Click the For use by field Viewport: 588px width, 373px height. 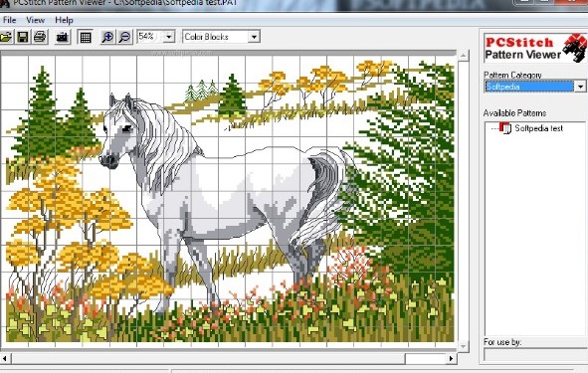pyautogui.click(x=535, y=355)
